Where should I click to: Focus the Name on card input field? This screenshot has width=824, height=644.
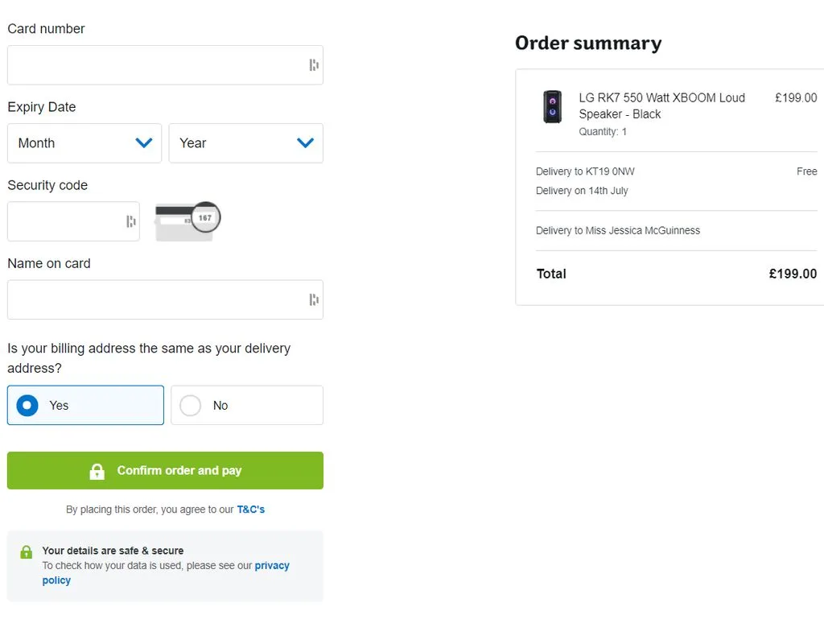(153, 299)
